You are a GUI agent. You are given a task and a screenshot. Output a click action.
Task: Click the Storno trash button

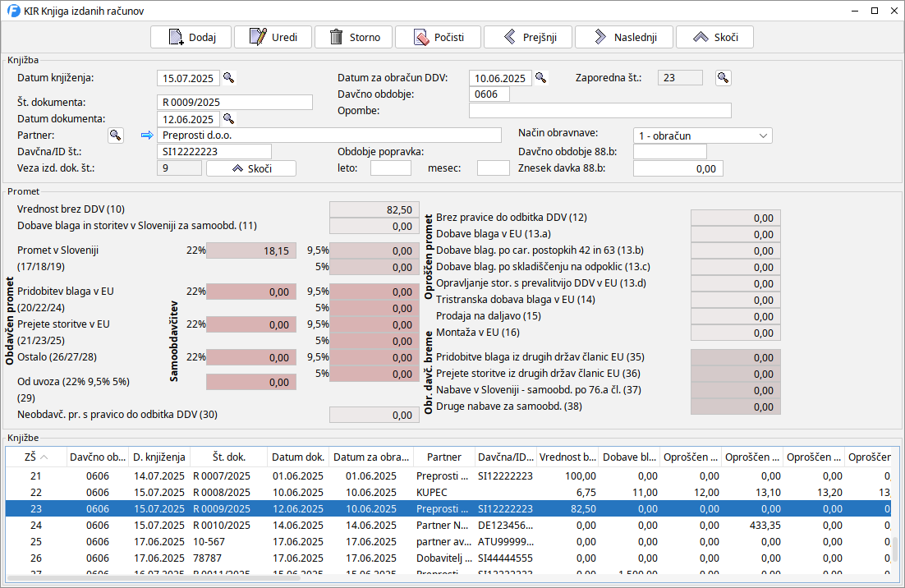354,37
